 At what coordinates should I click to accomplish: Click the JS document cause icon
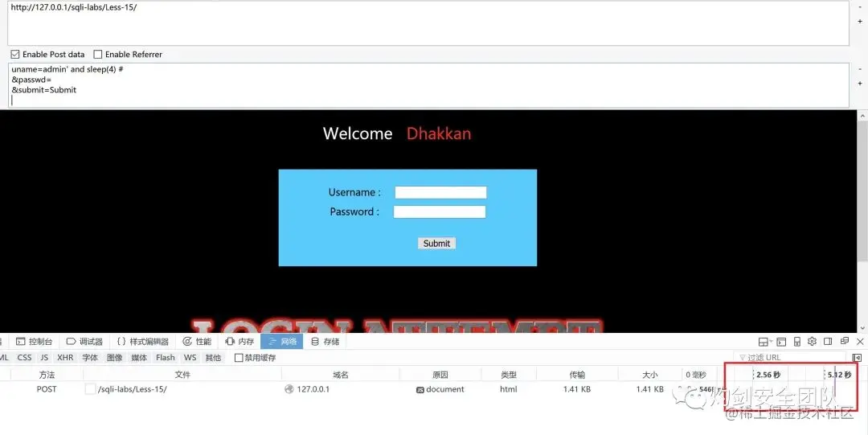tap(420, 389)
